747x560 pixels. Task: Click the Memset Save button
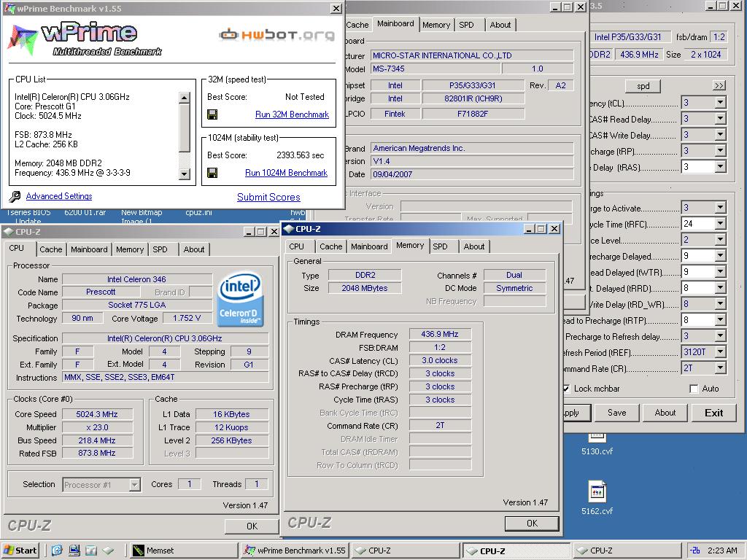[x=617, y=413]
